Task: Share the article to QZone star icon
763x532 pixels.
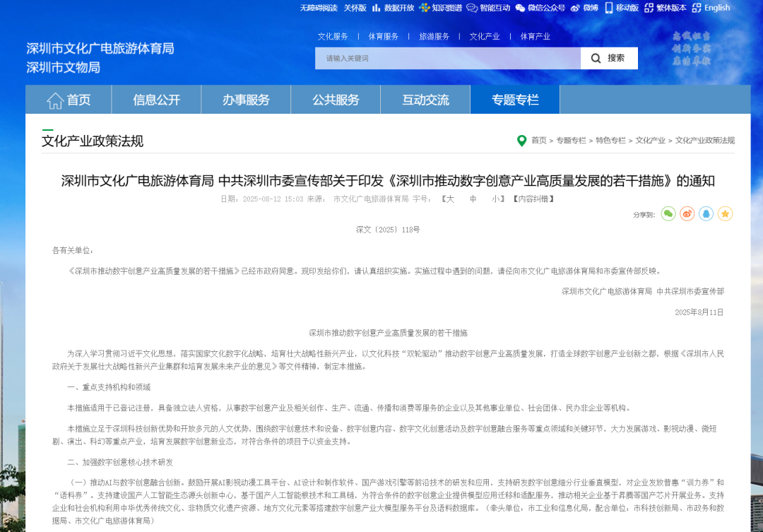Action: [x=725, y=213]
